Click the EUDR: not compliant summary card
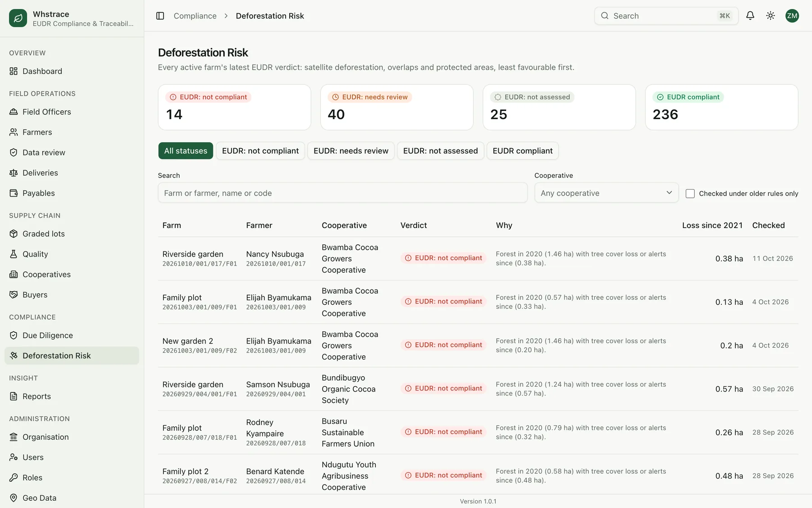Image resolution: width=812 pixels, height=508 pixels. pyautogui.click(x=235, y=107)
